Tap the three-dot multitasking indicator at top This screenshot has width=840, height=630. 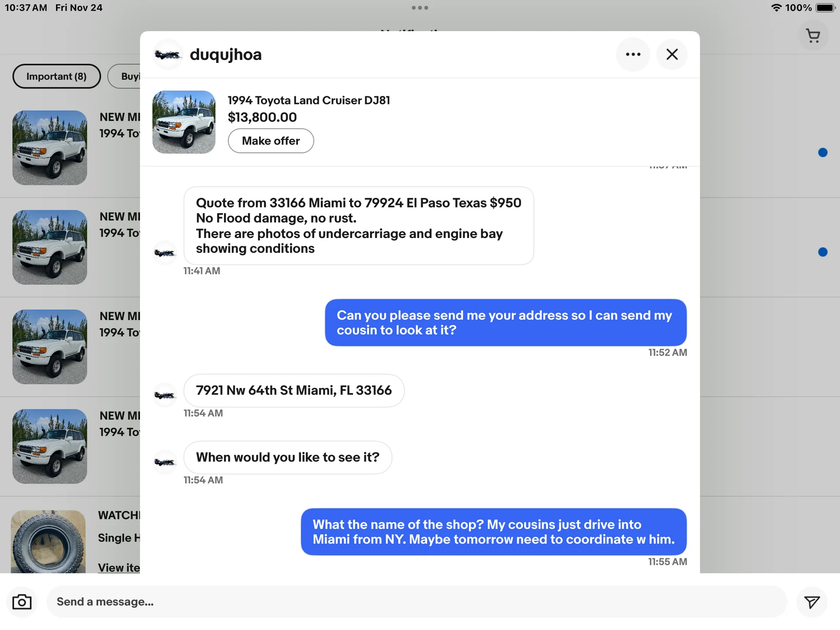(x=420, y=8)
